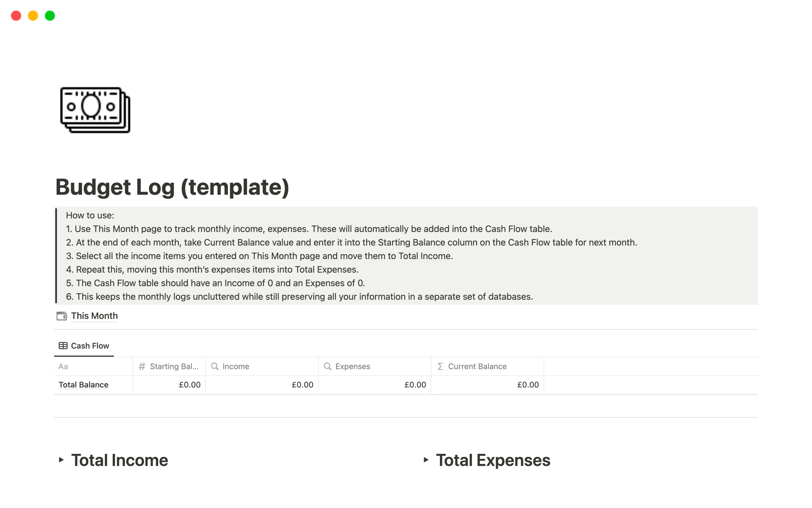Click the hash icon on Starting Balance column

click(x=142, y=367)
